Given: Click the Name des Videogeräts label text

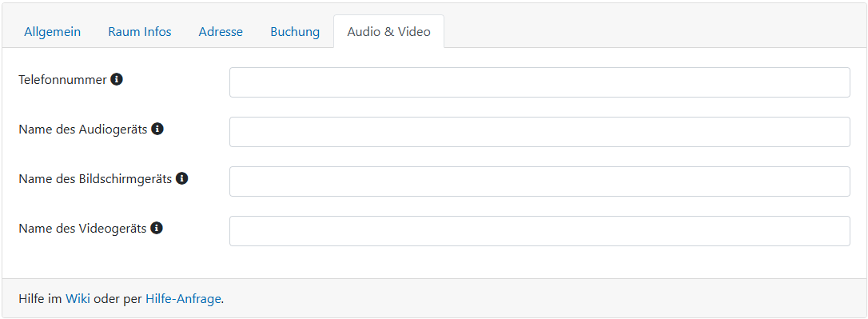Looking at the screenshot, I should tap(82, 228).
